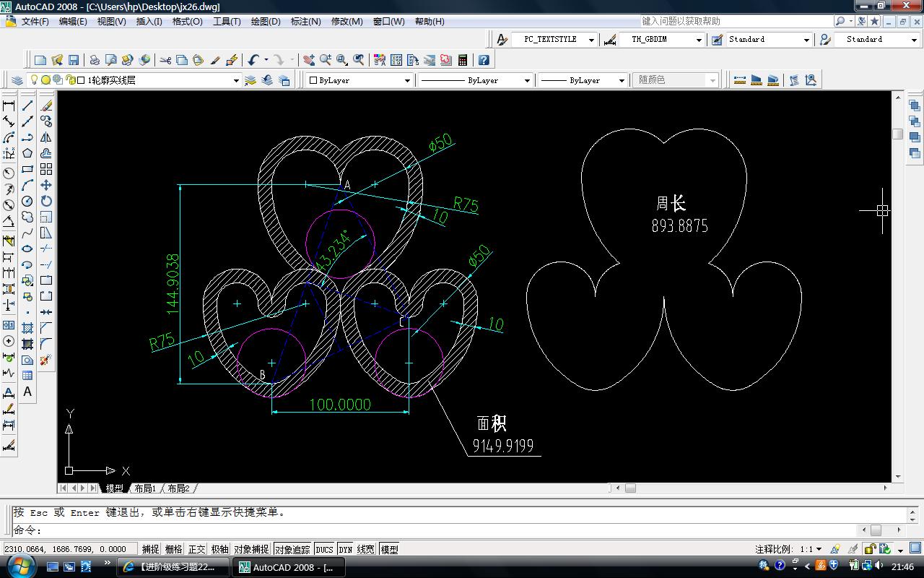
Task: Open the Help question mark icon
Action: coord(484,60)
